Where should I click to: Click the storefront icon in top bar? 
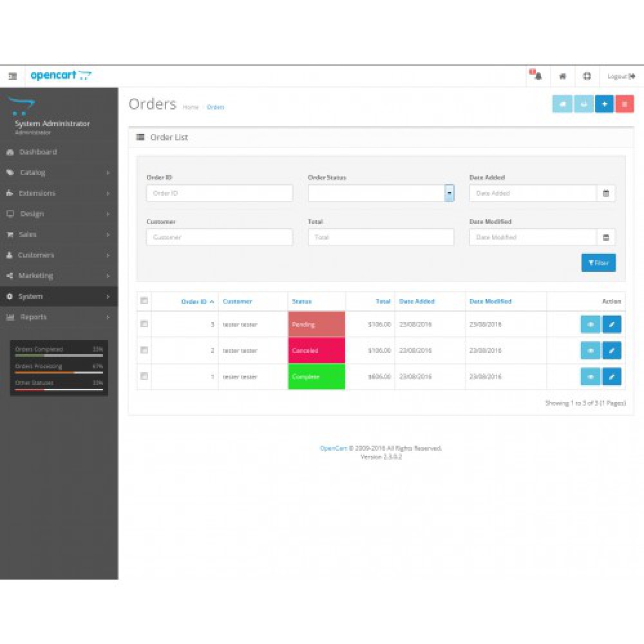click(x=562, y=76)
